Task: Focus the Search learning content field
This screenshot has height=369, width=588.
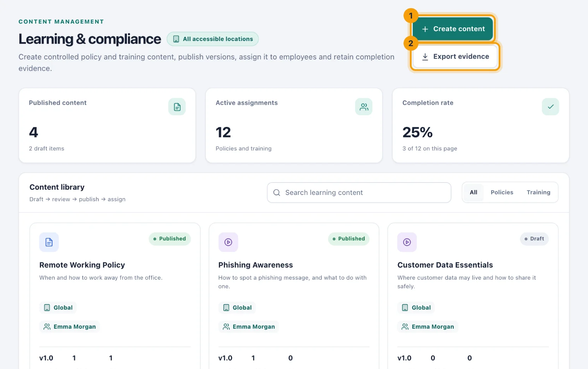Action: click(x=359, y=193)
